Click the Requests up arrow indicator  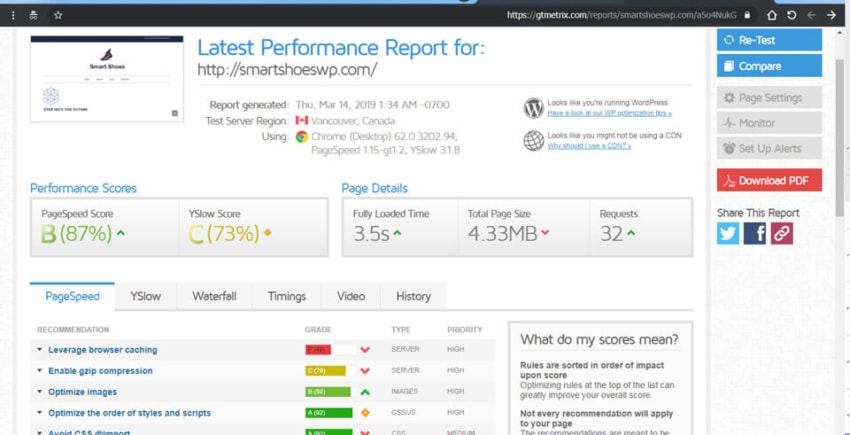[x=631, y=233]
